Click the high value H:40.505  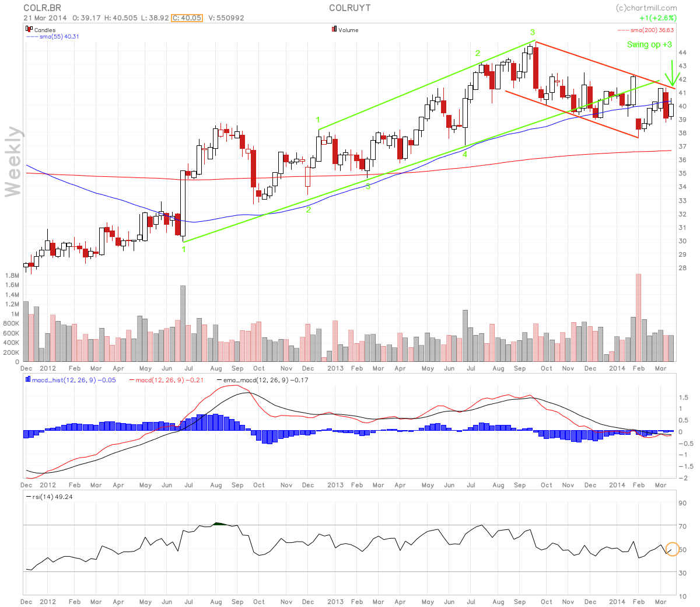[121, 18]
